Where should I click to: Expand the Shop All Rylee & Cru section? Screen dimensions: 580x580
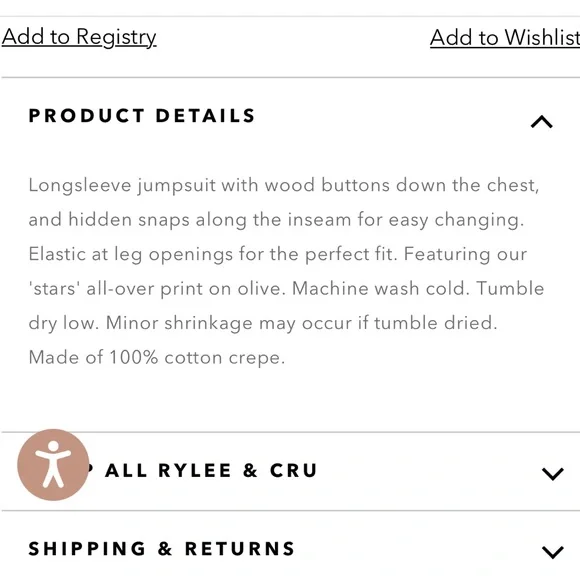290,471
